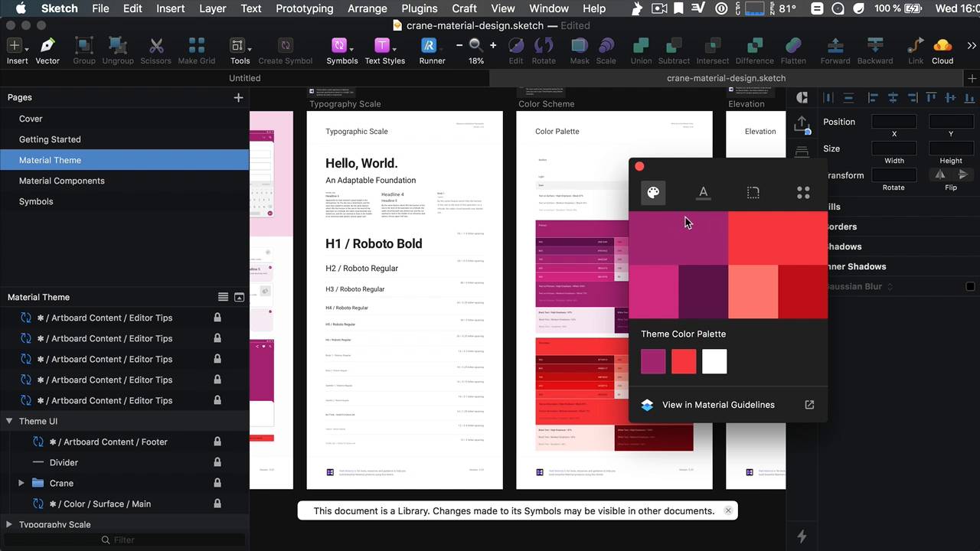Apply the Difference boolean operation
Viewport: 980px width, 551px height.
pos(755,46)
